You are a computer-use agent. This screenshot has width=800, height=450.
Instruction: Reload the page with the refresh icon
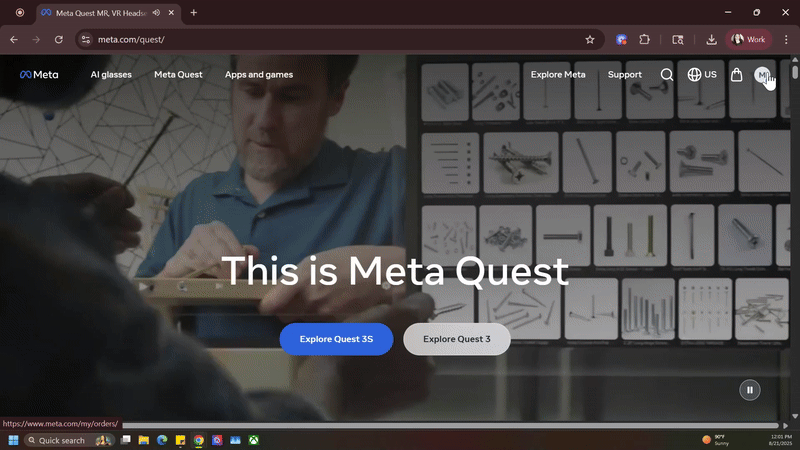(59, 40)
